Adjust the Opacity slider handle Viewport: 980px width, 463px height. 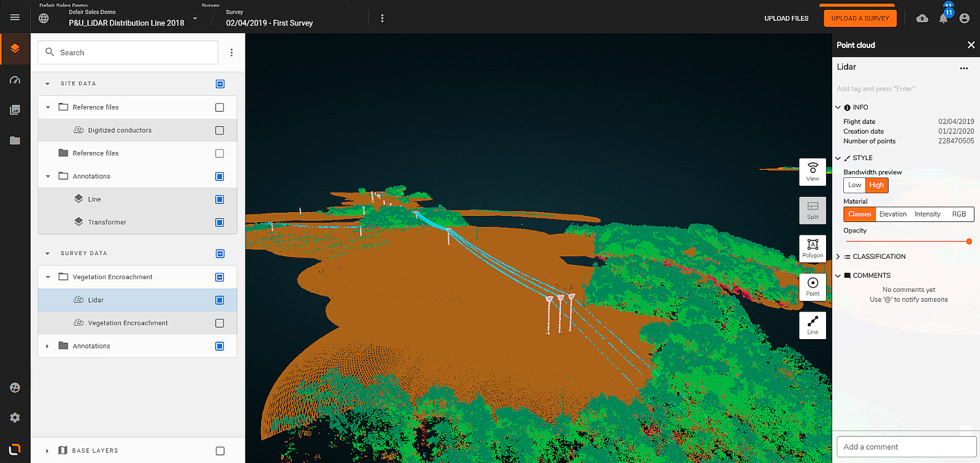(x=969, y=242)
